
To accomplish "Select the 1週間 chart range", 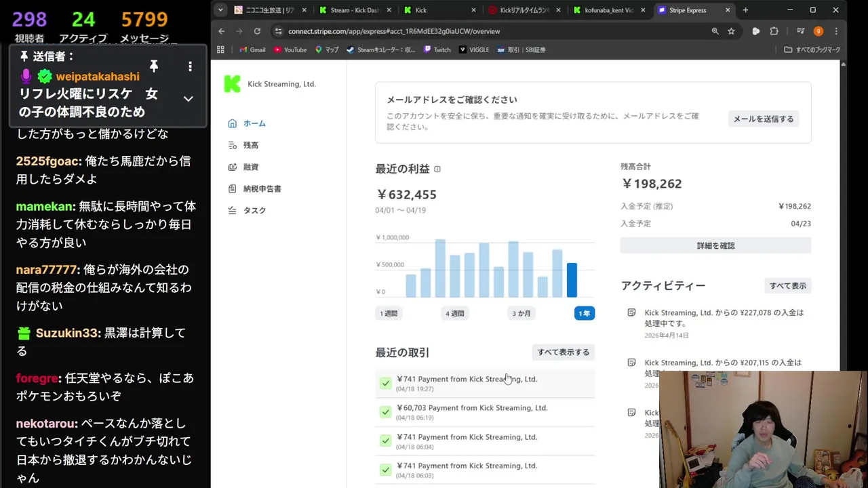I will click(x=389, y=313).
